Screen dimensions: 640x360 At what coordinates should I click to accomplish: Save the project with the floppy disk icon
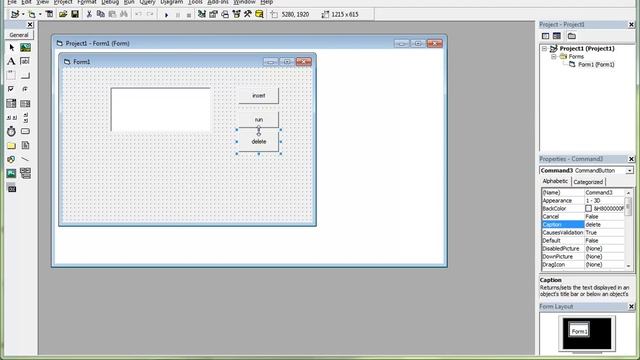click(75, 14)
